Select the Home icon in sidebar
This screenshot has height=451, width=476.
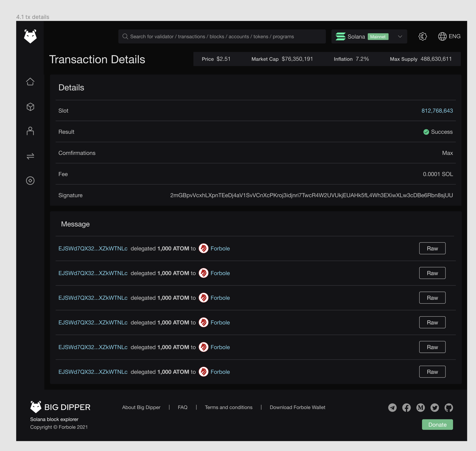[30, 82]
